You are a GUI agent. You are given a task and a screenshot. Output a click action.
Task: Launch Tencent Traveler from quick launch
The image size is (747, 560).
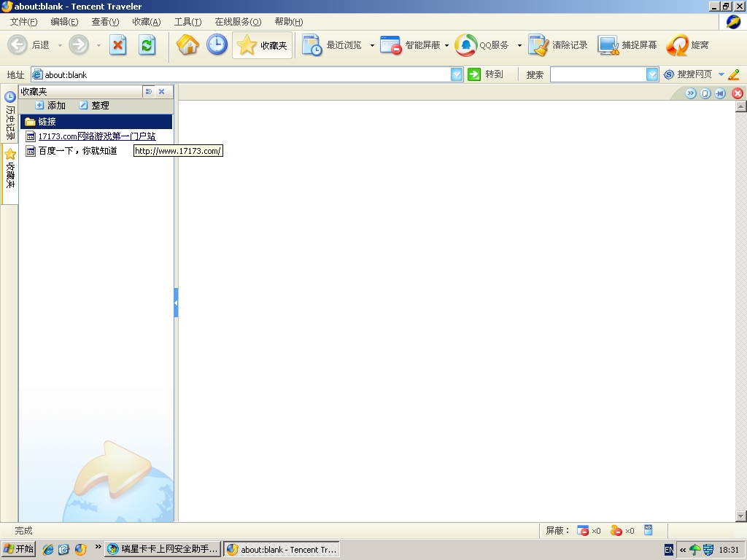coord(80,550)
